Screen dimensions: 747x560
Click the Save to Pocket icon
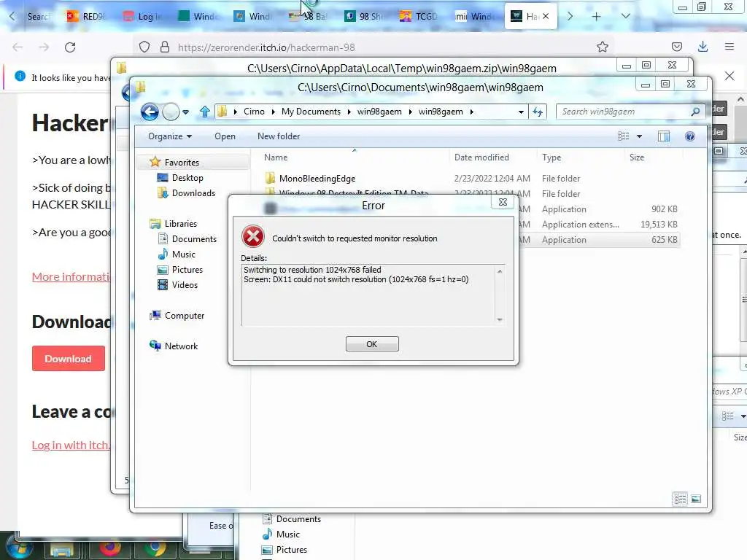676,47
